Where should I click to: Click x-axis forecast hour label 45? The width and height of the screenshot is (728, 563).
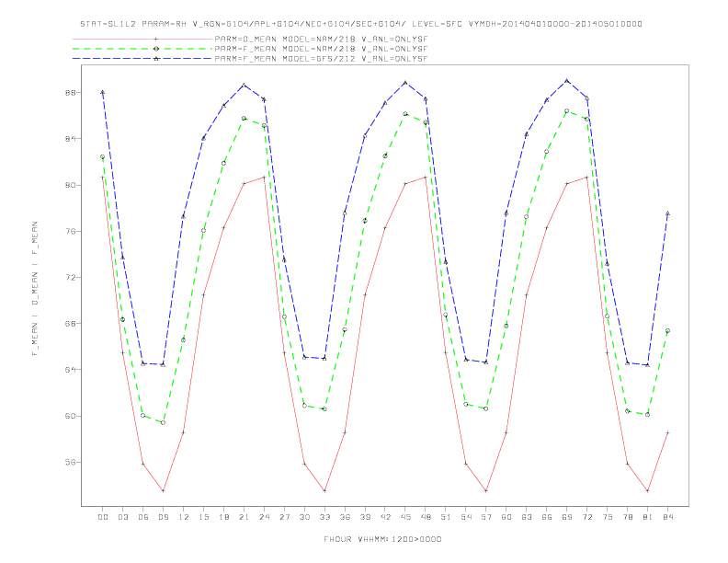click(x=405, y=517)
